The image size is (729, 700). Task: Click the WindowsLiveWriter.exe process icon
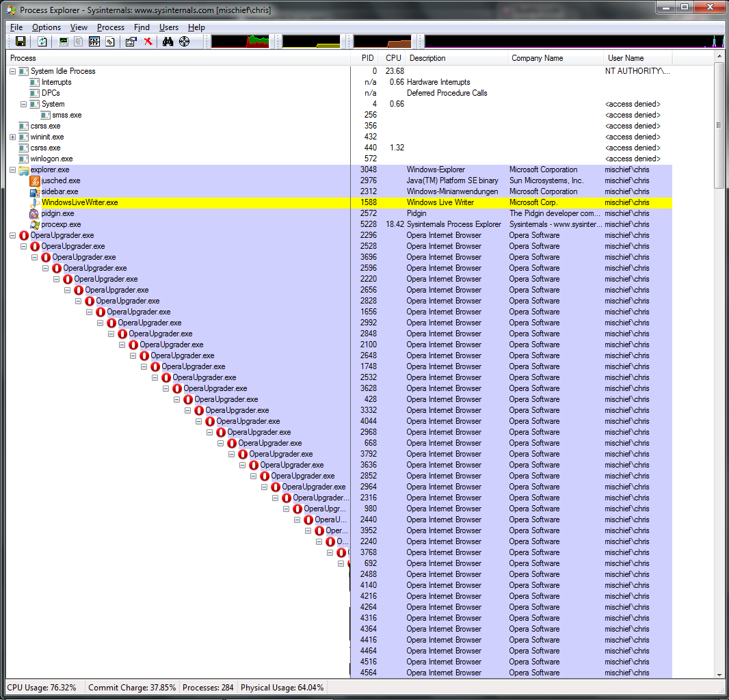[34, 202]
